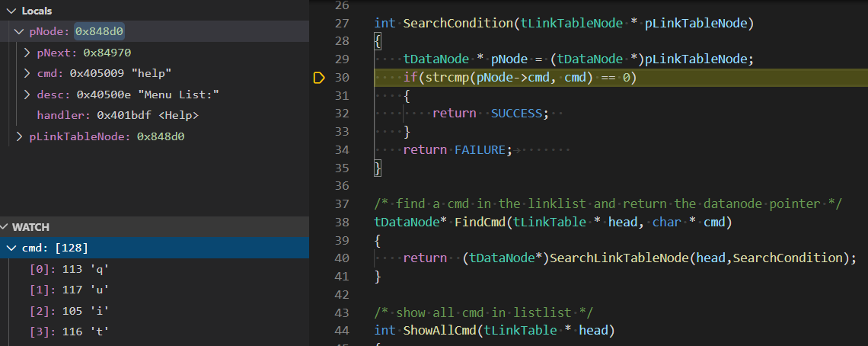Viewport: 868px width, 346px height.
Task: Select the pNode value 0x848d0
Action: [98, 32]
